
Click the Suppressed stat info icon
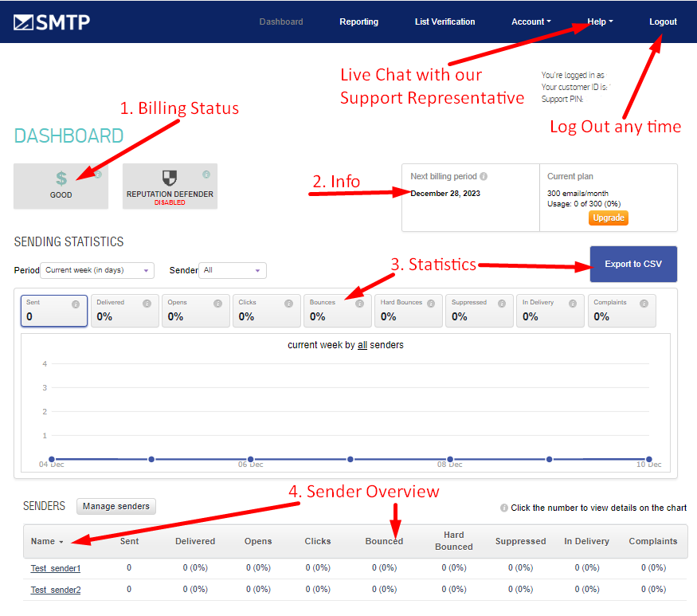pyautogui.click(x=502, y=304)
